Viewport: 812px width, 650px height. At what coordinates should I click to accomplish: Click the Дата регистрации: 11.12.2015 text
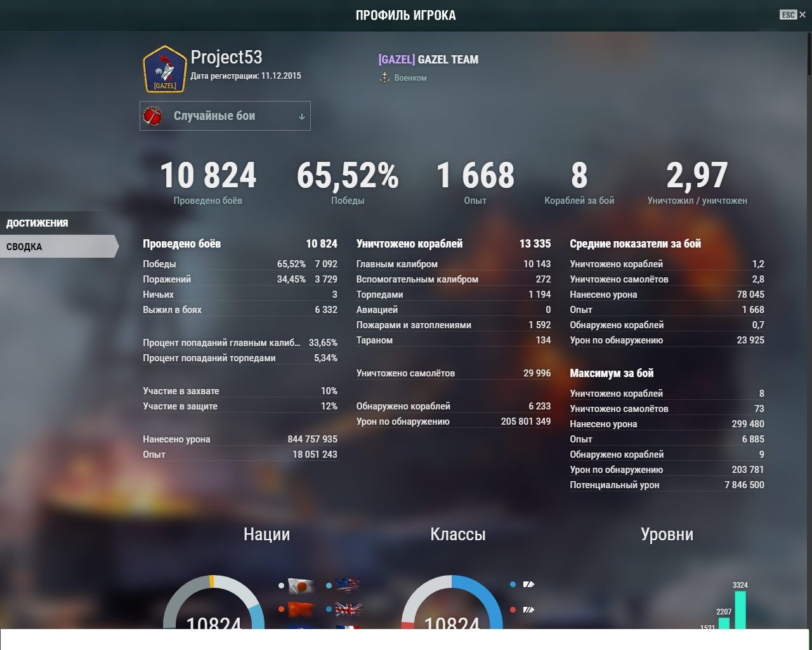[246, 76]
